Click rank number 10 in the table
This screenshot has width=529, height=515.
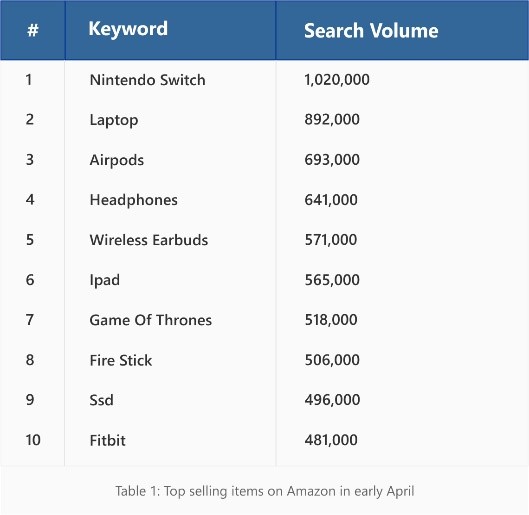33,440
